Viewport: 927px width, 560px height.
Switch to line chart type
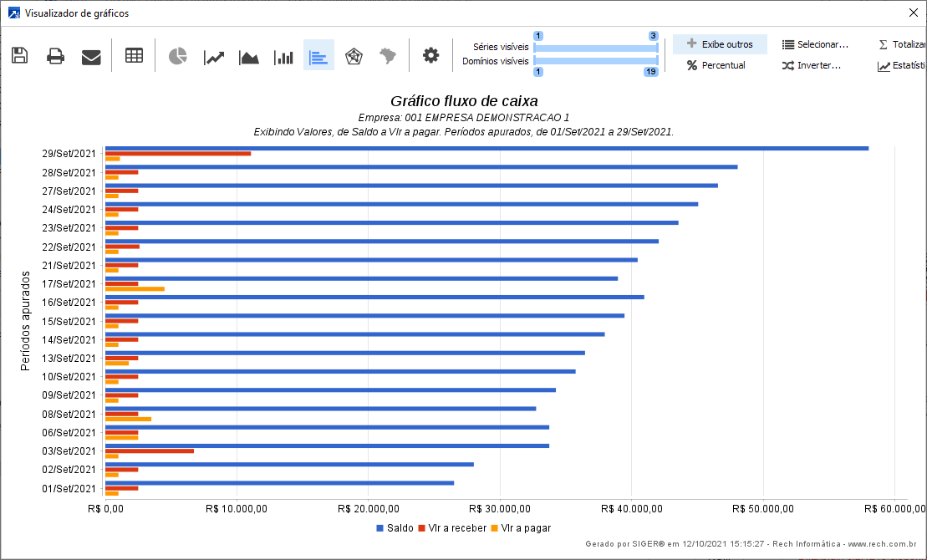click(214, 56)
